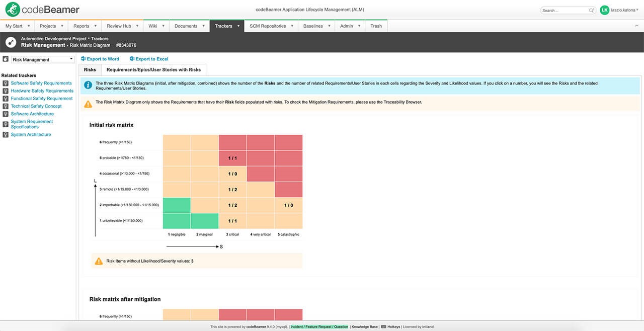
Task: Click the 'Initial risk matrix' heading
Action: click(x=111, y=125)
